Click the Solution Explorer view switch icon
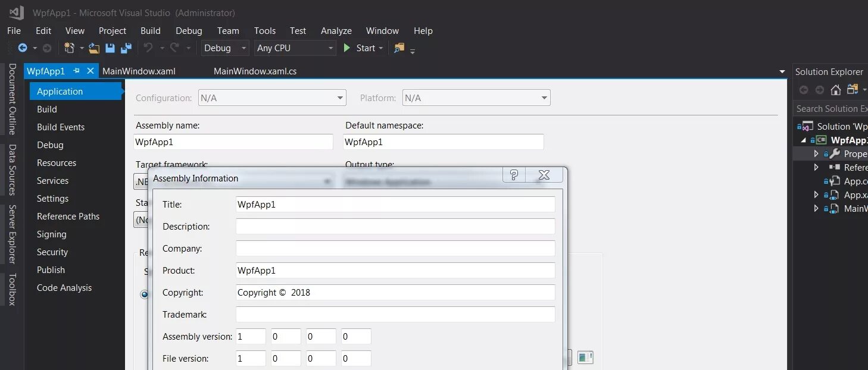 click(x=853, y=90)
